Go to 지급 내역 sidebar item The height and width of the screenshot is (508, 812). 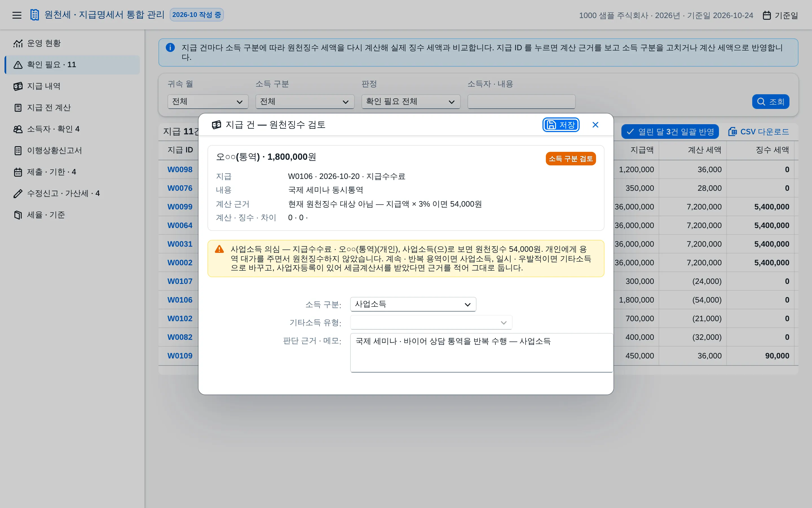72,86
